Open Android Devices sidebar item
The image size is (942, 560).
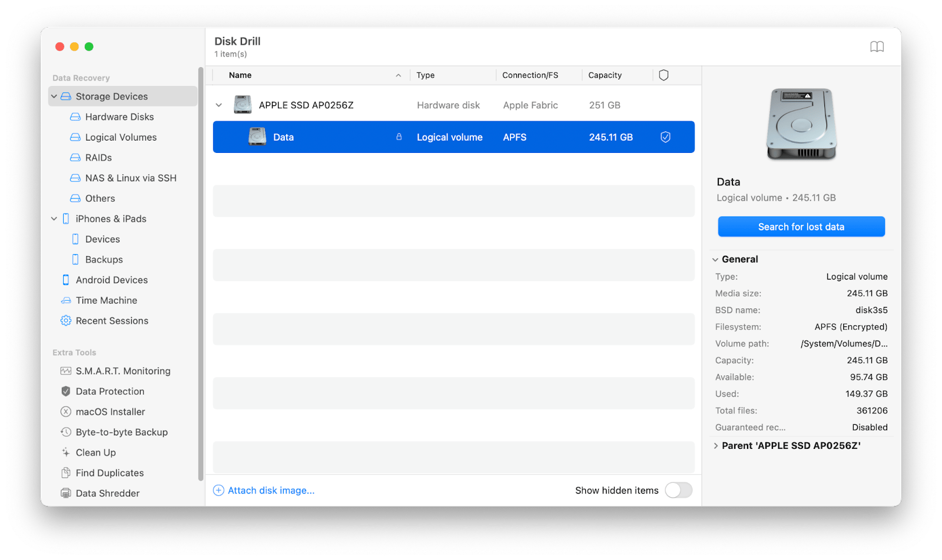pos(112,280)
